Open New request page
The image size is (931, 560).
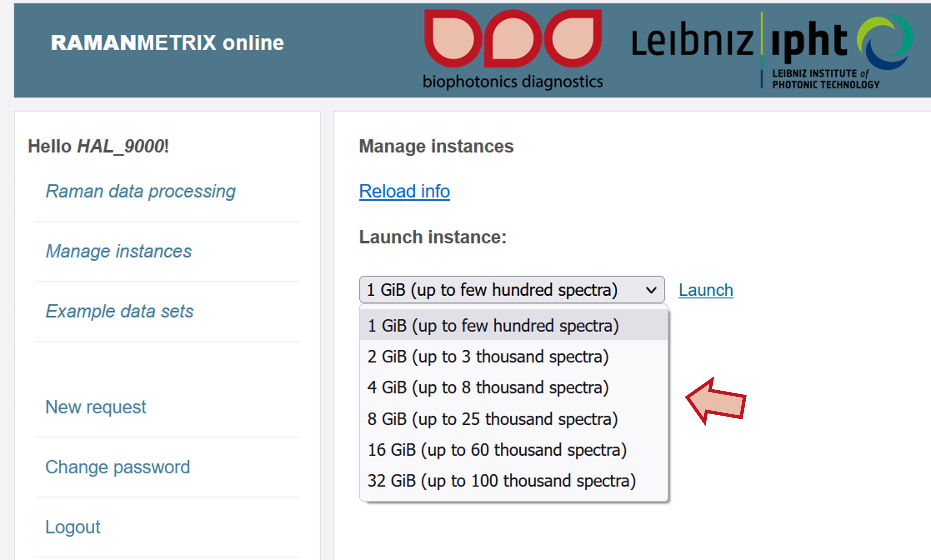(96, 407)
